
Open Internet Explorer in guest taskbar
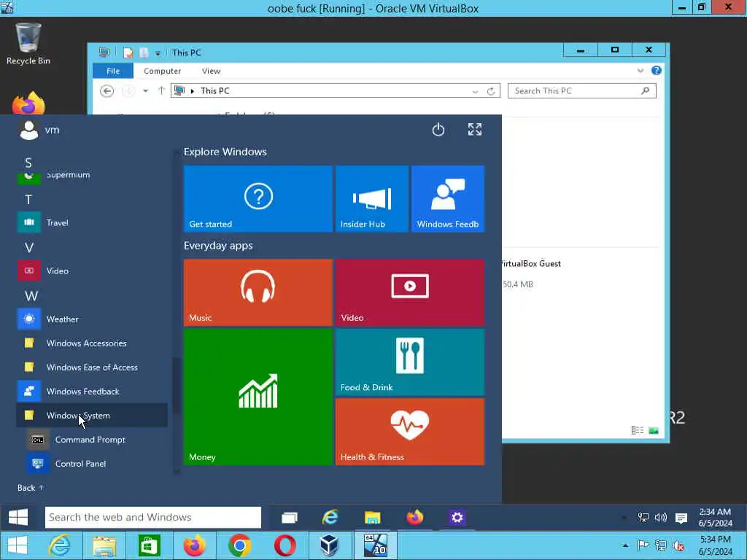pyautogui.click(x=330, y=518)
